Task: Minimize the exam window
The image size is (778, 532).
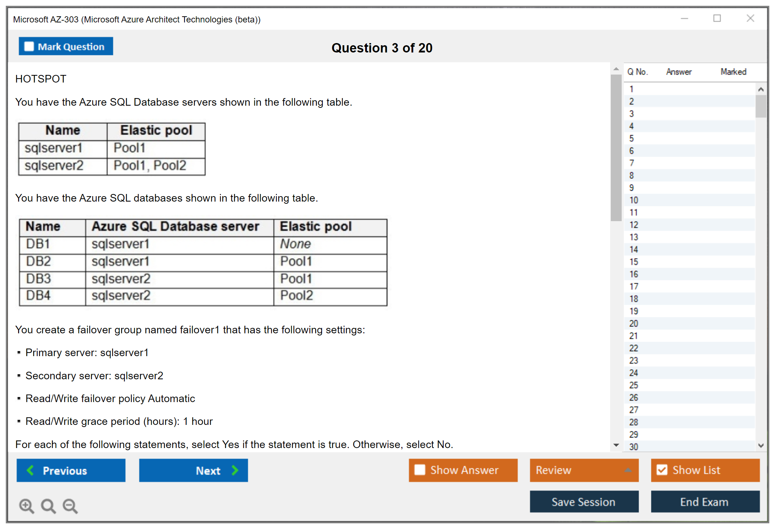Action: 684,18
